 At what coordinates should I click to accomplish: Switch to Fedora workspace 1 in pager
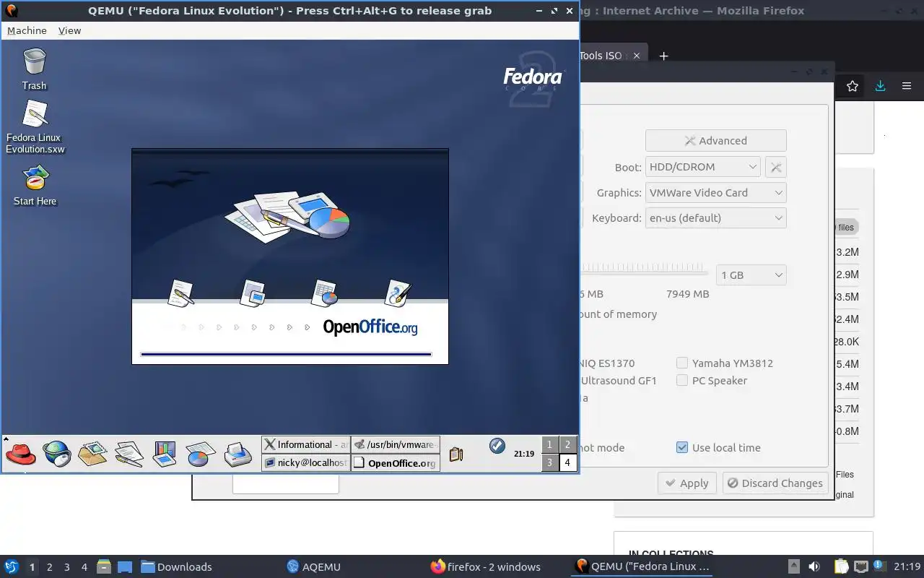point(550,444)
